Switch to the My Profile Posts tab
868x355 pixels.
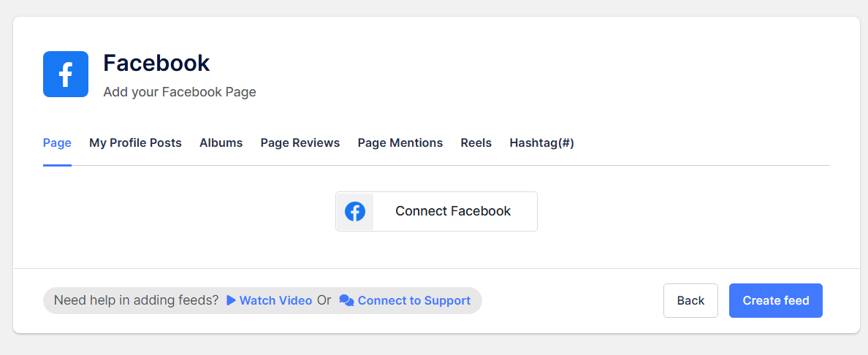(x=136, y=143)
